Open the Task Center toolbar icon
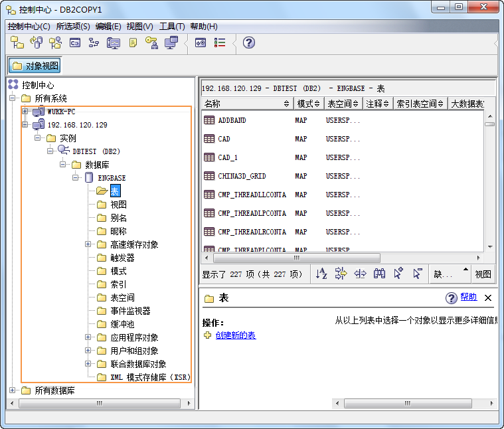Screen dimensions: 504x429 pyautogui.click(x=94, y=43)
